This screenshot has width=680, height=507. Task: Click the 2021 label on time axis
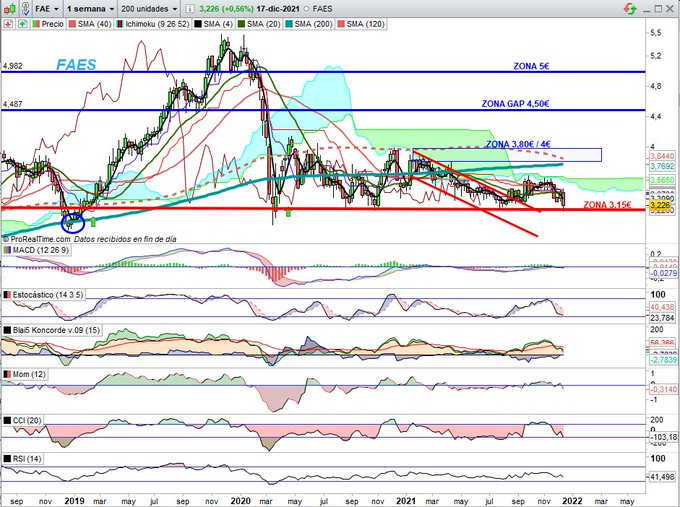point(406,501)
